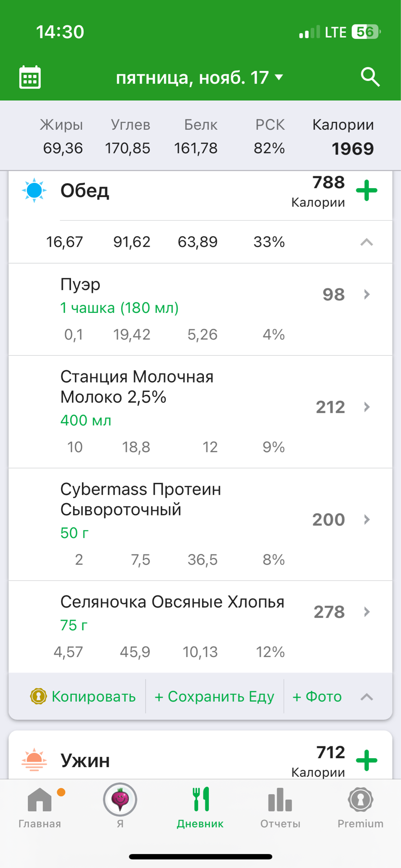
Task: Add food to Обед with plus
Action: (x=367, y=190)
